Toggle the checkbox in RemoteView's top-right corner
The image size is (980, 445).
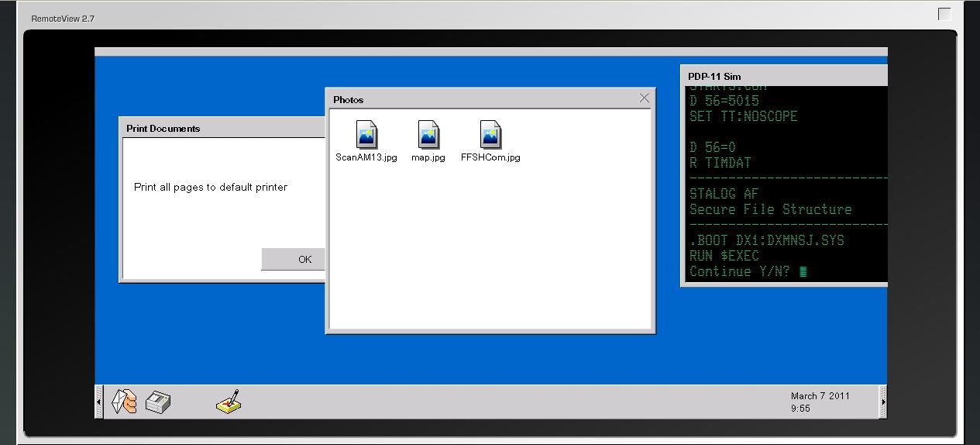pos(944,14)
